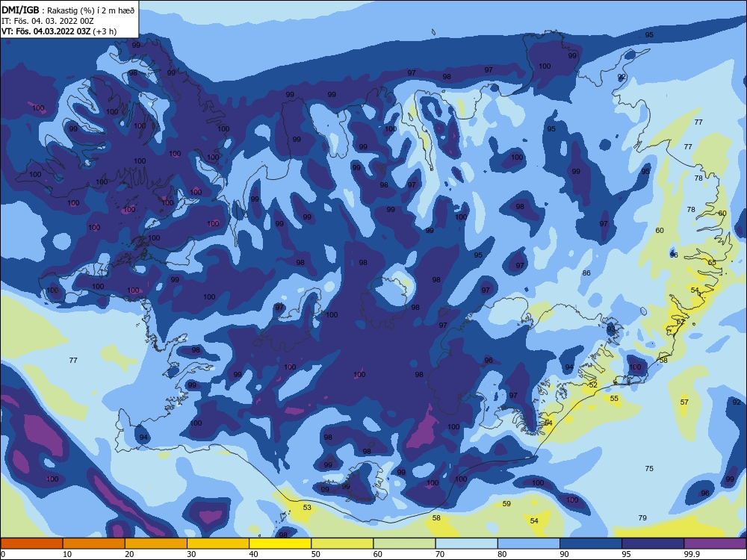The image size is (747, 560).
Task: Click the purple above-99.9 legend swatch
Action: click(715, 544)
